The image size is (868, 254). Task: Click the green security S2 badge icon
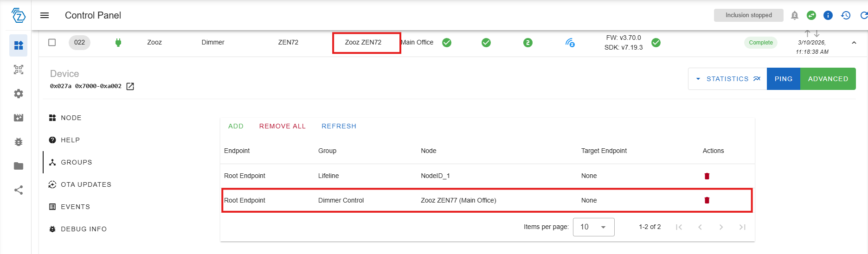pyautogui.click(x=528, y=43)
